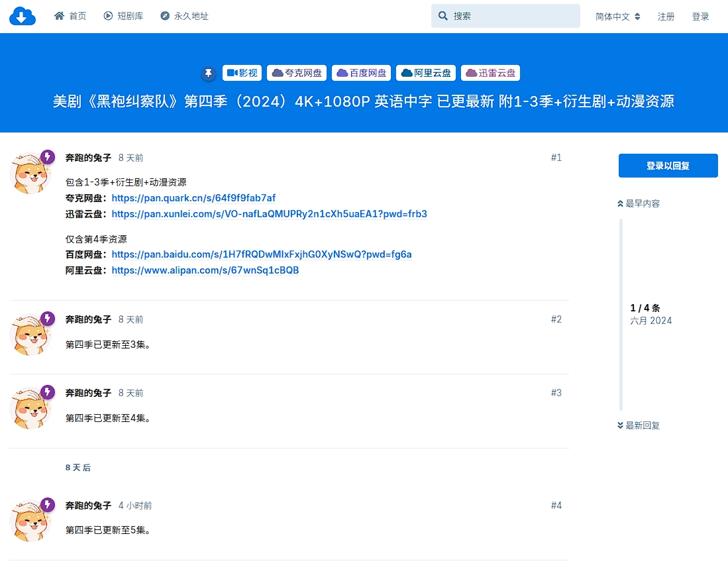Select the 迅雷云盘 cloud tag
728x585 pixels.
tap(490, 73)
